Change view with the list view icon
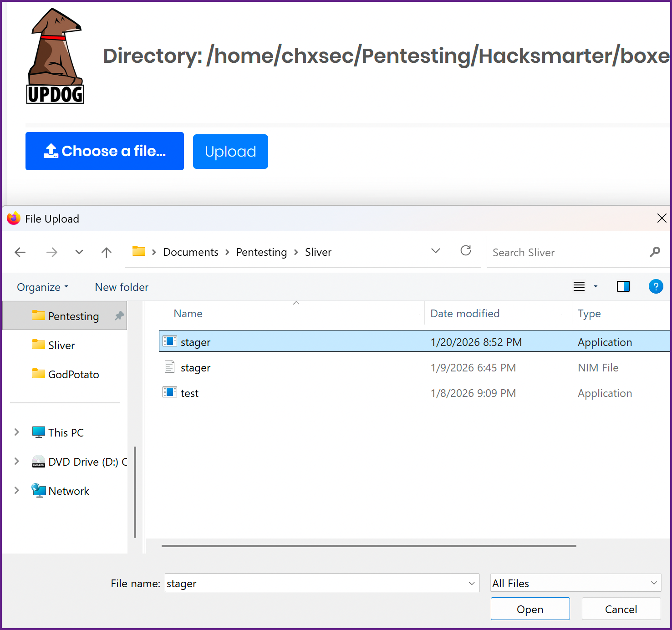The height and width of the screenshot is (630, 672). click(x=579, y=286)
